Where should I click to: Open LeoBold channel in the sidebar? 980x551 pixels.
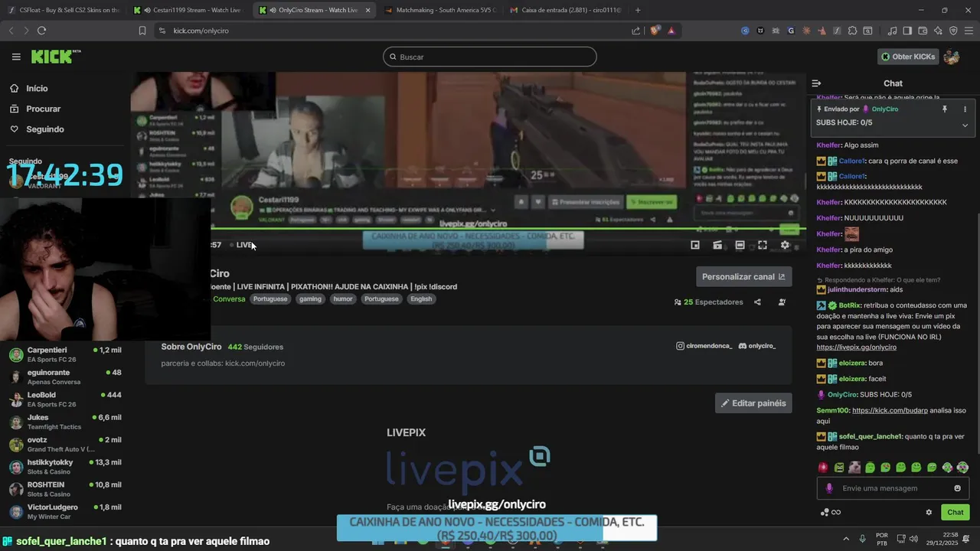click(x=65, y=399)
